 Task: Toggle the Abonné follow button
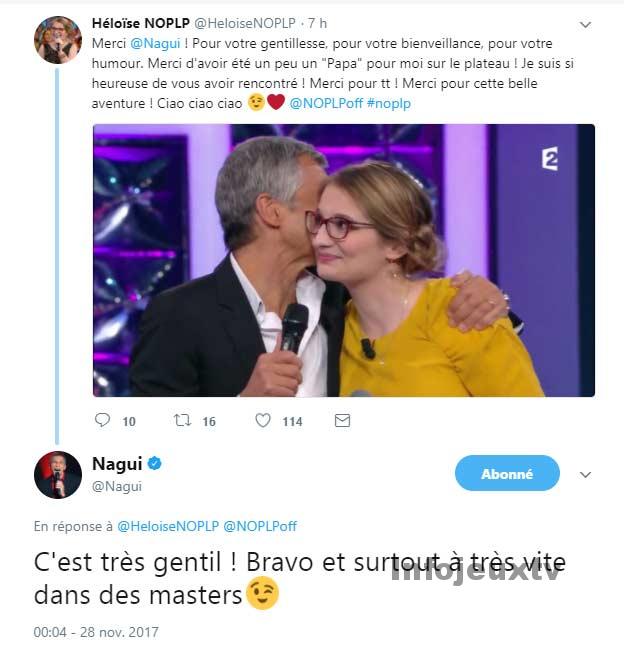point(507,473)
